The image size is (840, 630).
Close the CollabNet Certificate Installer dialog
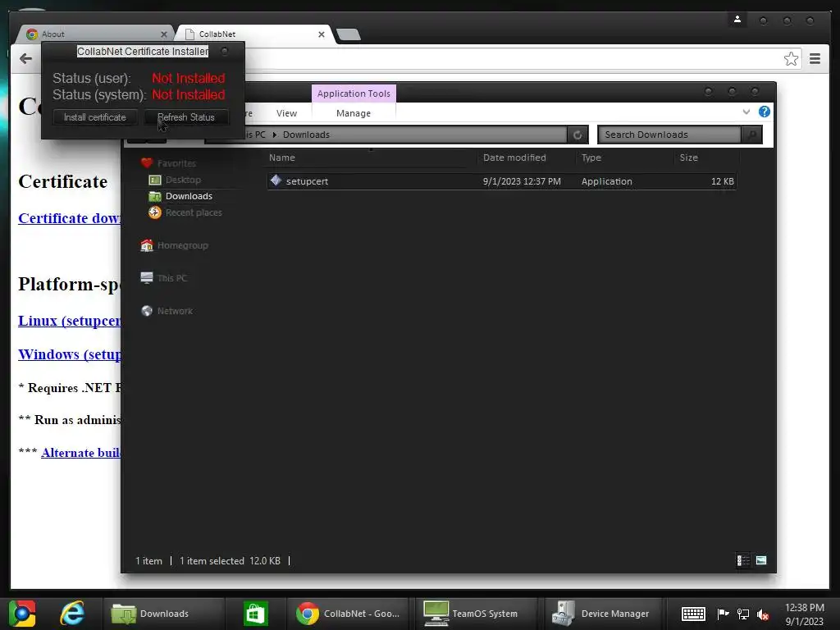click(225, 51)
